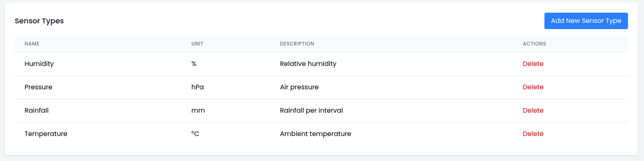The image size is (644, 161).
Task: Click the DESCRIPTION column header
Action: (297, 44)
